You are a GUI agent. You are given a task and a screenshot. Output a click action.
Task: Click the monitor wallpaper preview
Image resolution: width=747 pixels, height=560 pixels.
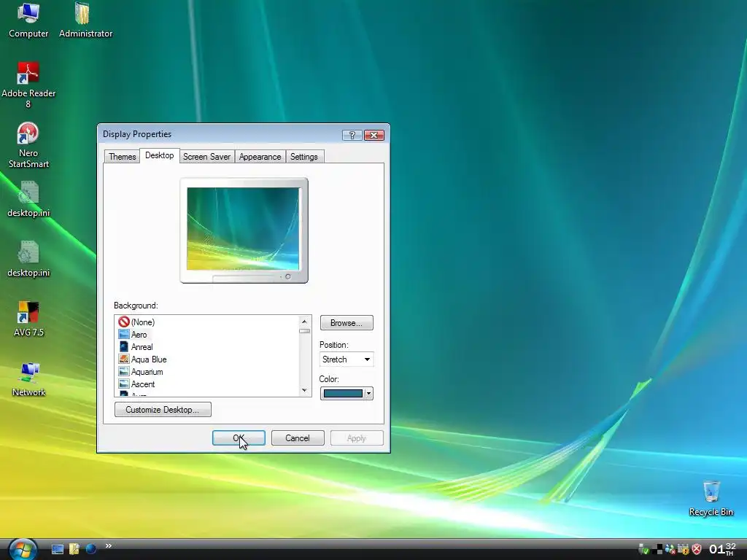point(244,230)
